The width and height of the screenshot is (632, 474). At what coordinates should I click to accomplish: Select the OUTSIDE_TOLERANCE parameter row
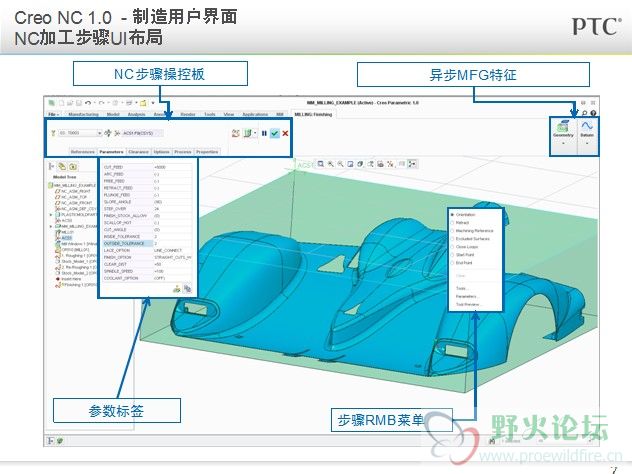147,243
